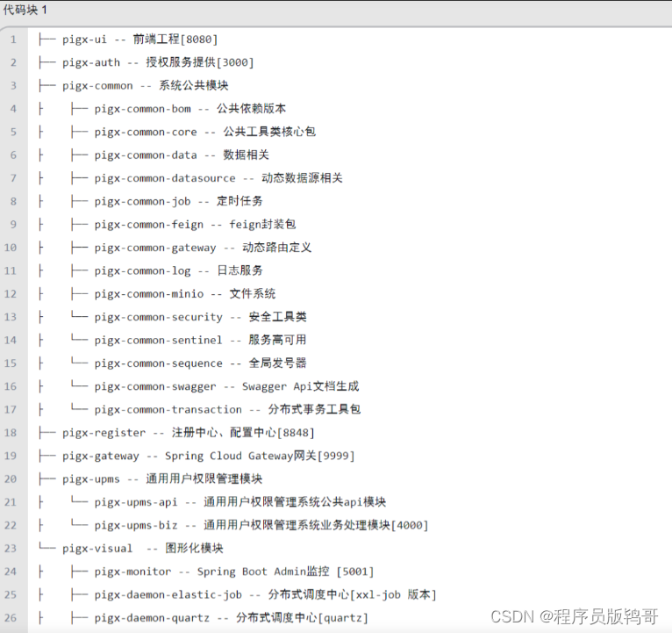This screenshot has height=633, width=672.
Task: Click the line 'pigx-common-minio -- 文件系统'
Action: pyautogui.click(x=185, y=294)
